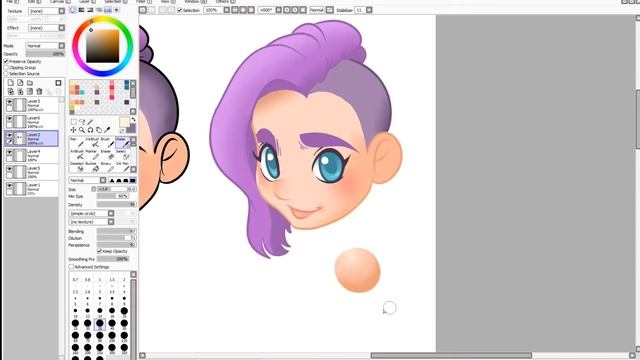This screenshot has height=360, width=640.
Task: Select the Marker tool
Action: click(x=91, y=154)
